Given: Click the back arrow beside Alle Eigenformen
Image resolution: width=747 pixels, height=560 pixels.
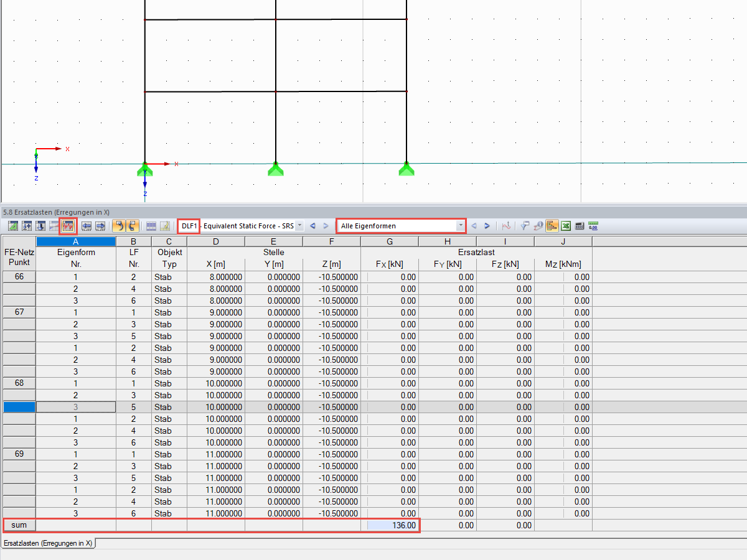Looking at the screenshot, I should (474, 226).
